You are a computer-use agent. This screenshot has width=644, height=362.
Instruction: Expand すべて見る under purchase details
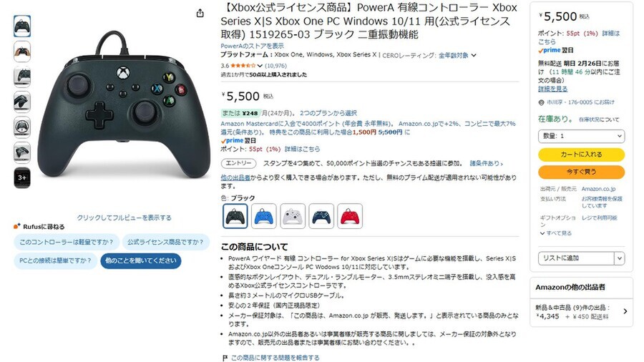click(556, 233)
